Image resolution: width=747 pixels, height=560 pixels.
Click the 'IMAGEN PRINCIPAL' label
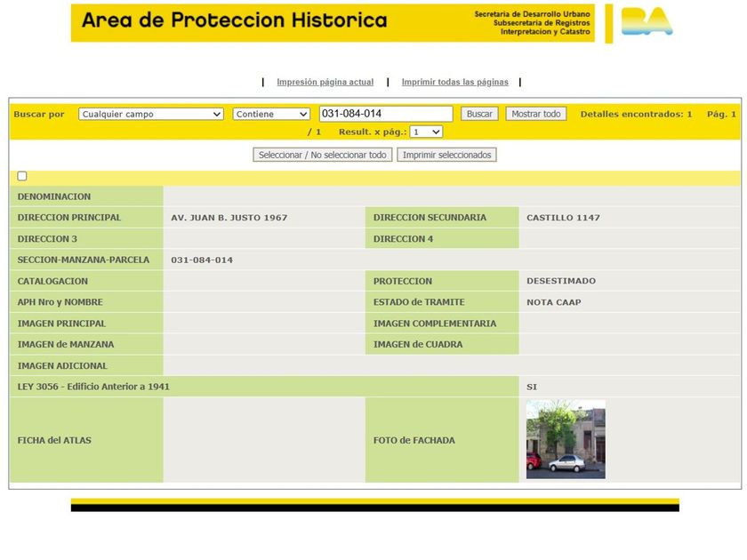tap(61, 324)
